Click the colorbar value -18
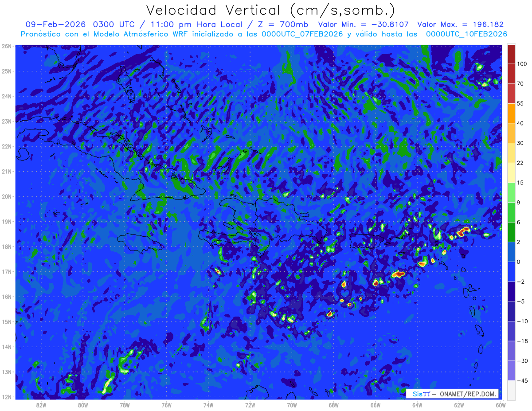Screen dimensions: 532x411 click(522, 341)
